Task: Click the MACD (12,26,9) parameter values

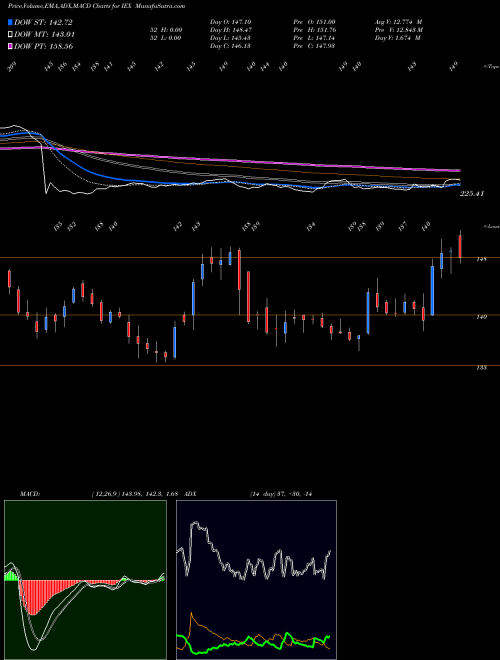Action: [x=136, y=493]
